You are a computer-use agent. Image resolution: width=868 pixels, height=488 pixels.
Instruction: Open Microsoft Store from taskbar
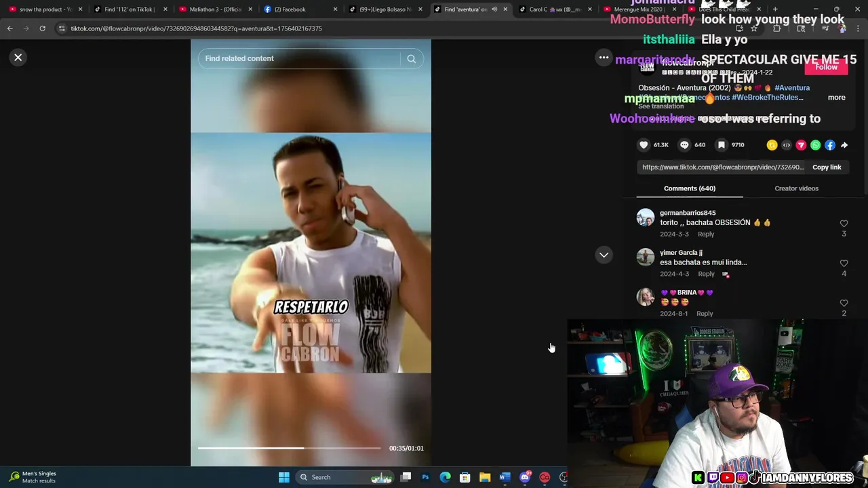click(x=465, y=477)
